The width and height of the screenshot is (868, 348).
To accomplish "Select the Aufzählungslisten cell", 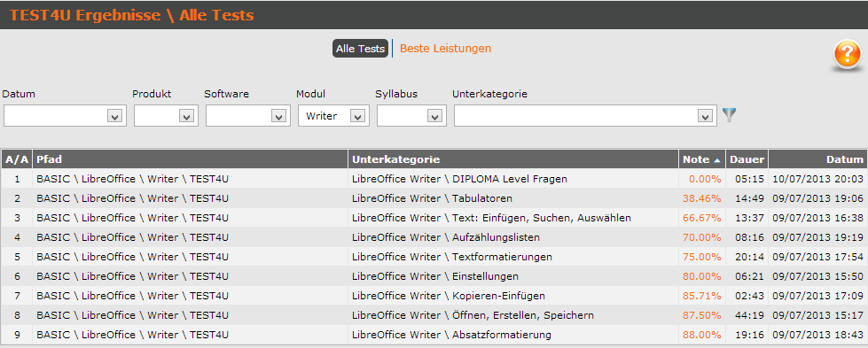I will coord(513,237).
